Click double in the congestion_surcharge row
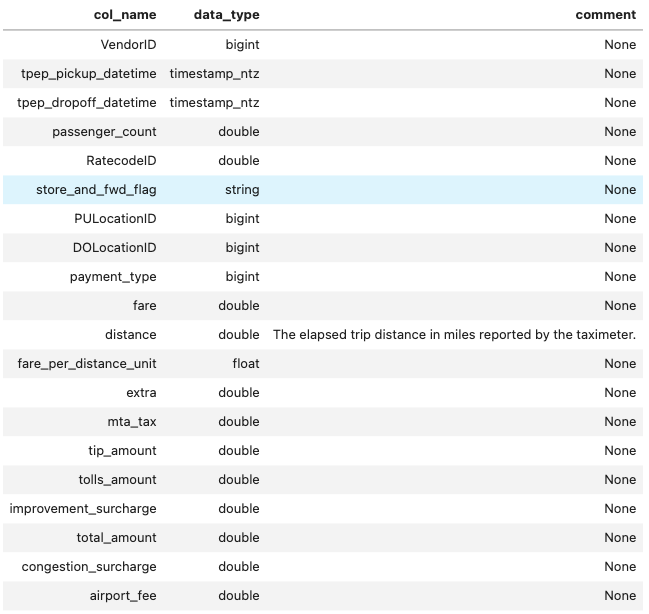 (239, 566)
